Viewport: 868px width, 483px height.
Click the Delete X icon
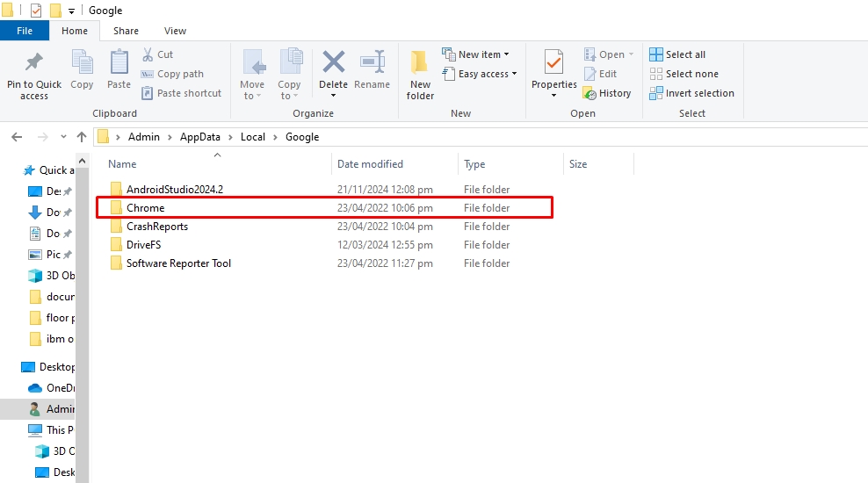pos(333,62)
